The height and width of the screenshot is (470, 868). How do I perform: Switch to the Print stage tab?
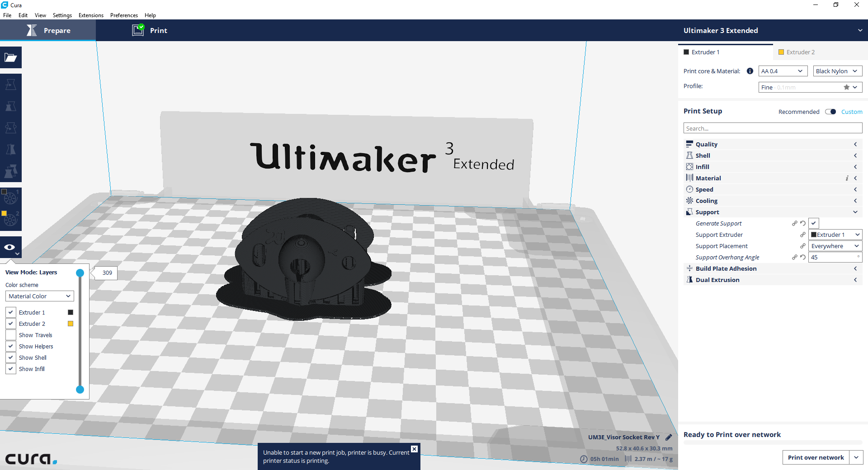coord(150,30)
